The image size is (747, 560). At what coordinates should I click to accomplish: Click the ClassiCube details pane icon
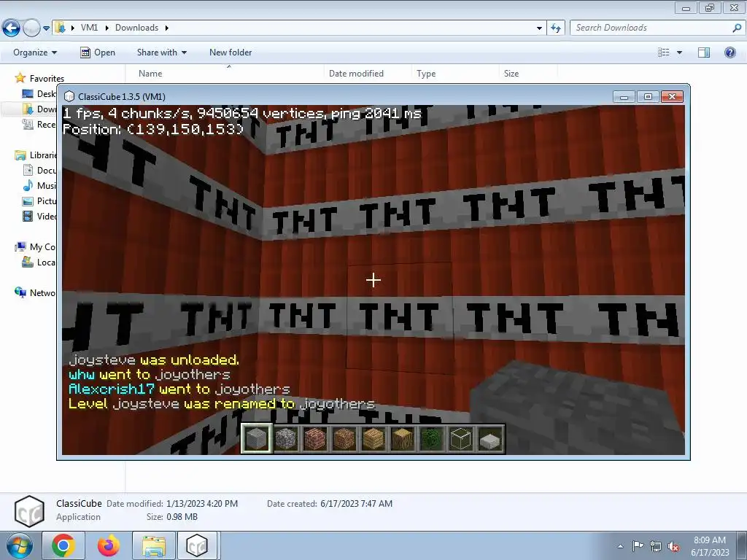click(x=29, y=511)
